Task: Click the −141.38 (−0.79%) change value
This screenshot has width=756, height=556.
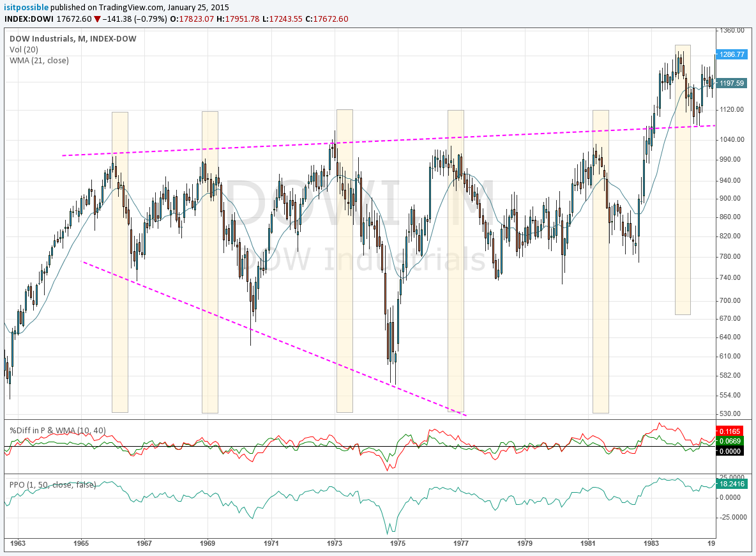Action: [x=135, y=19]
